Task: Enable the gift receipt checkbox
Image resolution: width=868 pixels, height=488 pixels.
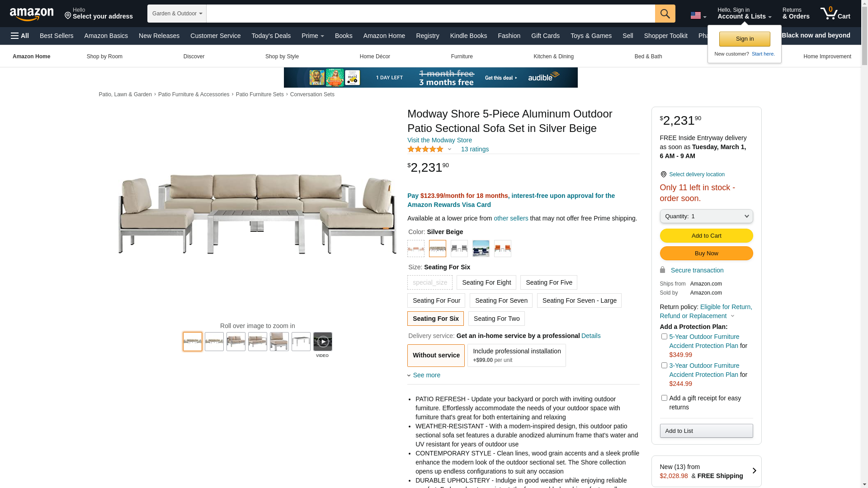Action: 664,398
